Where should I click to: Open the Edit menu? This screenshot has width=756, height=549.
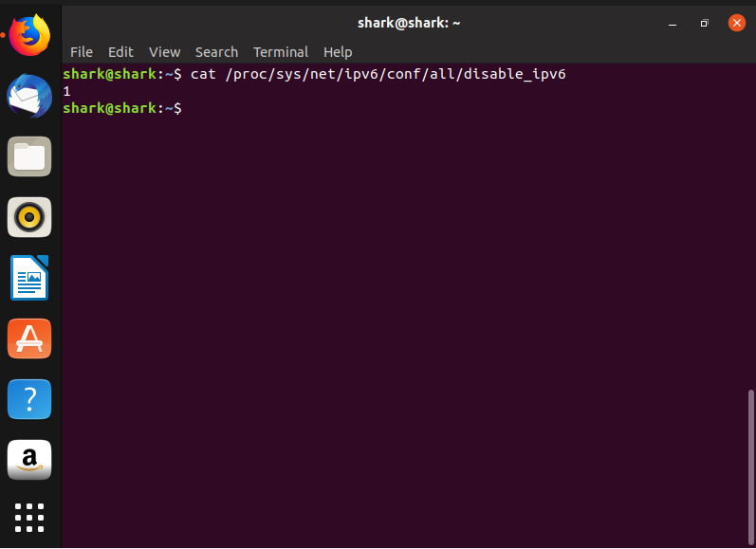coord(120,52)
